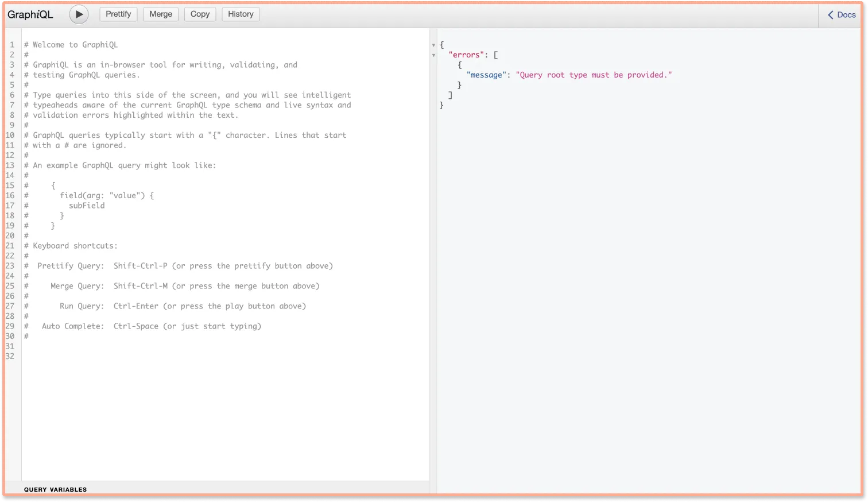Click the "with a # are ignored." comment line
Viewport: 868px width, 502px height.
(75, 145)
